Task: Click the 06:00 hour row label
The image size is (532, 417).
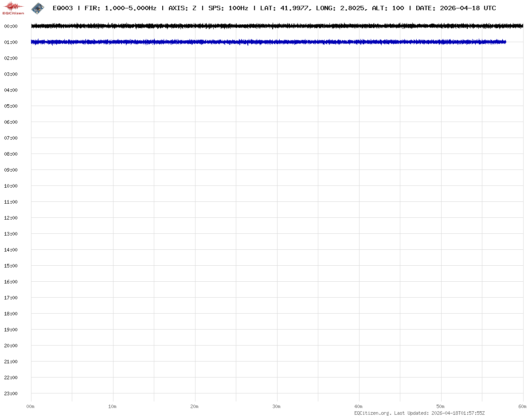Action: coord(11,122)
